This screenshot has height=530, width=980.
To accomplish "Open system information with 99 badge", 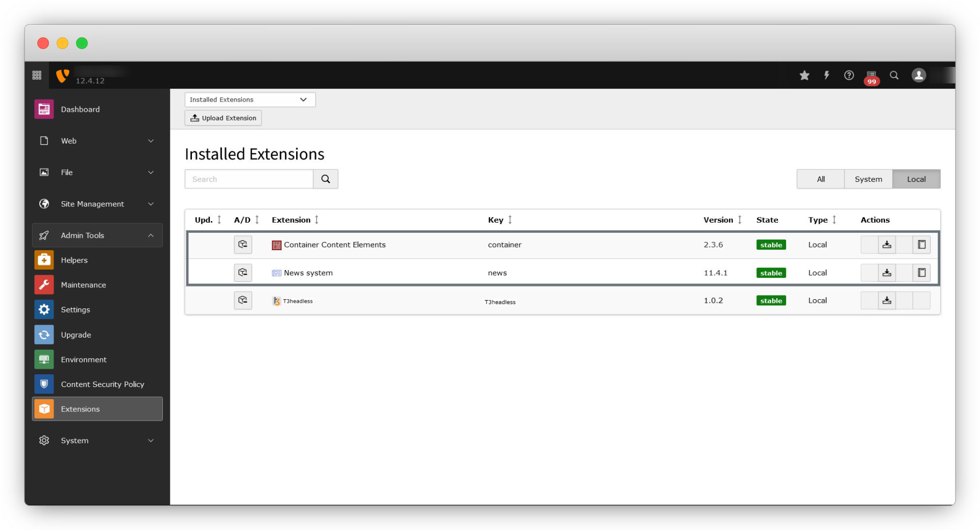I will (x=871, y=77).
